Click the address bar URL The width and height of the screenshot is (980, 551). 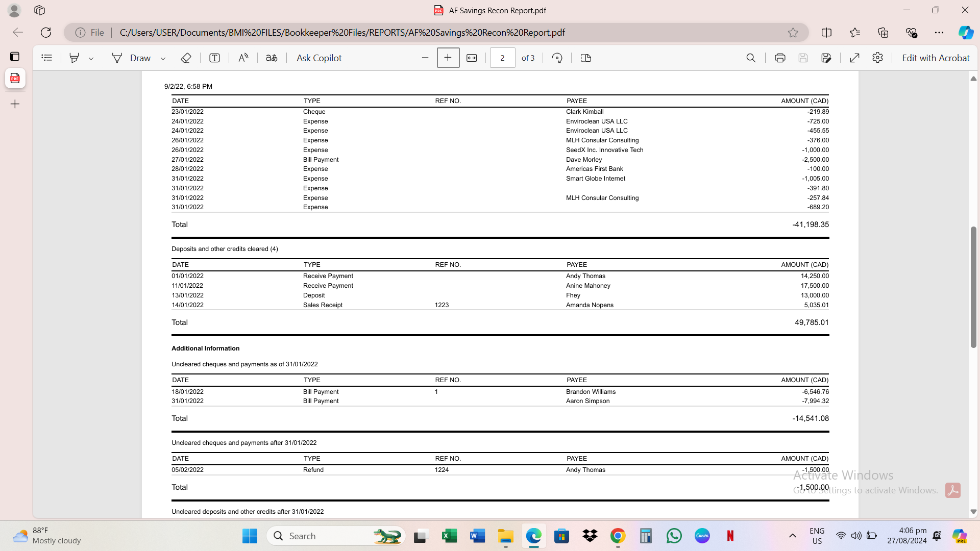(342, 33)
